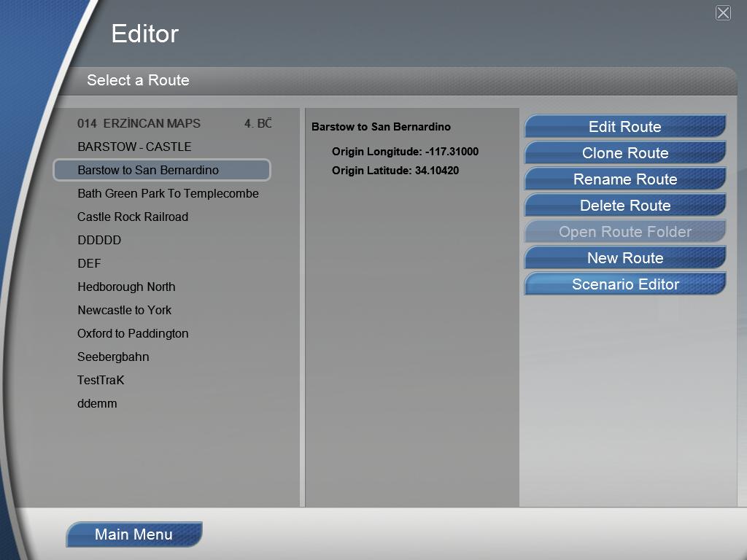Choose the TestTraK route

click(x=162, y=380)
